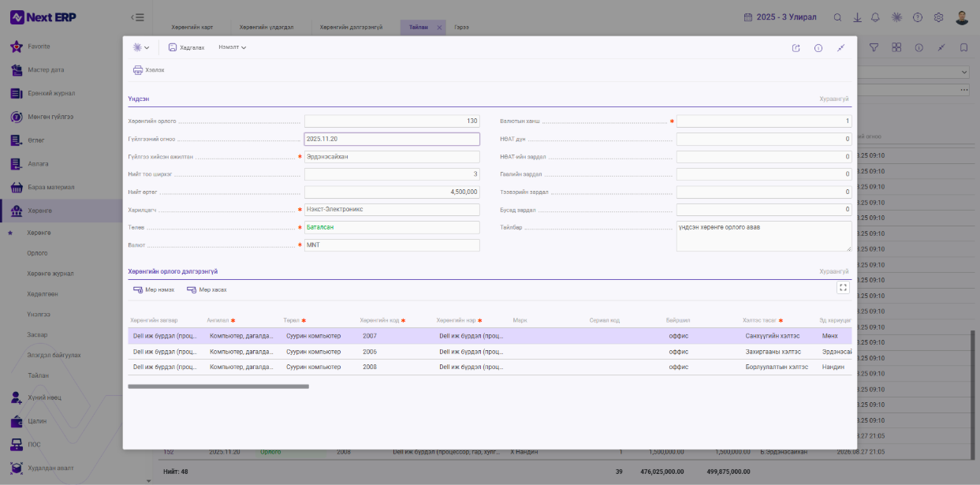
Task: Open the info icon in dialog header
Action: [818, 48]
